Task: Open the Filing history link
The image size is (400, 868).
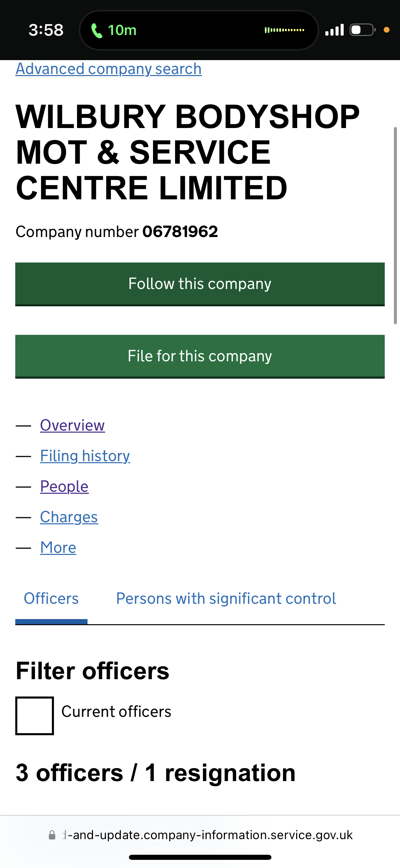Action: pyautogui.click(x=85, y=456)
